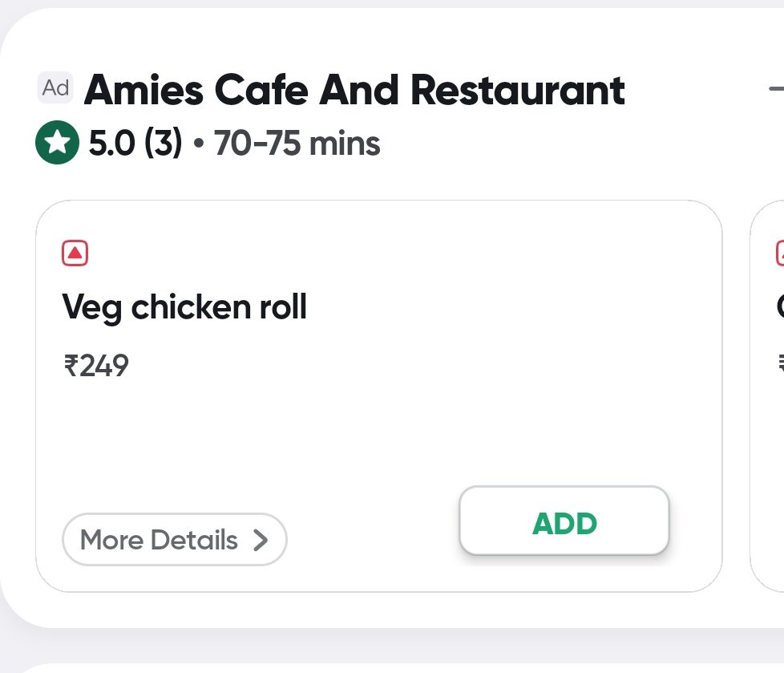The width and height of the screenshot is (784, 673).
Task: Select the Veg chicken roll item title
Action: click(x=184, y=307)
